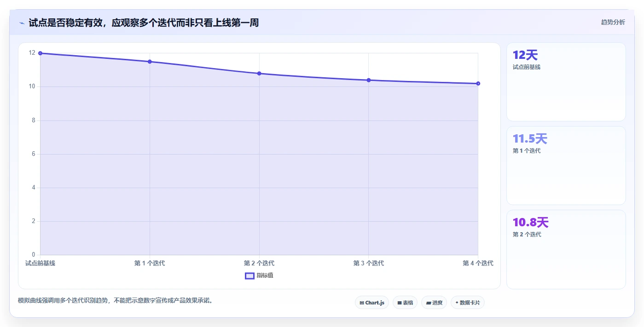
Task: Click the x-axis label 第 3 个迭代
Action: [369, 263]
